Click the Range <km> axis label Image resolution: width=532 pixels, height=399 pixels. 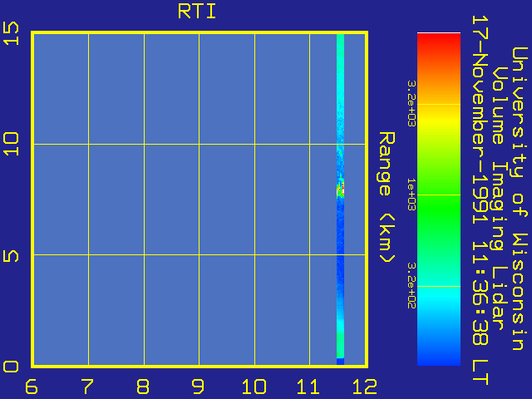coord(387,197)
